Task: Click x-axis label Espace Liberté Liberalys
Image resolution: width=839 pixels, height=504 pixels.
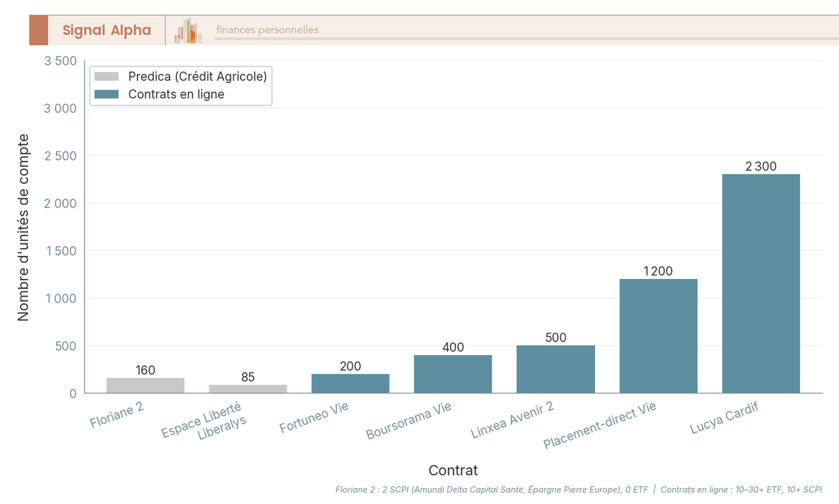Action: tap(204, 421)
